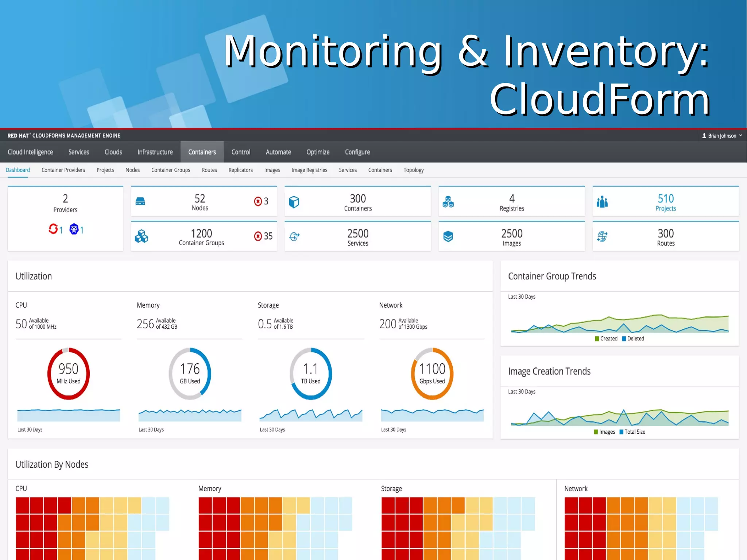
Task: Switch to the Routes tab
Action: (209, 170)
